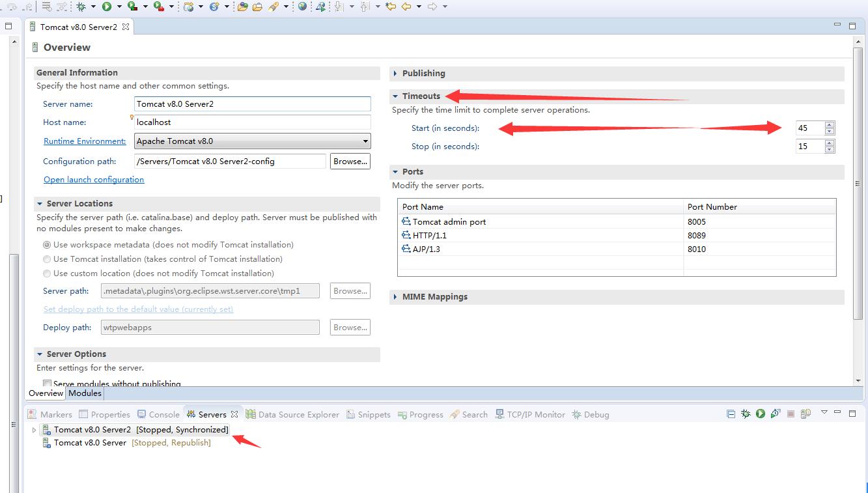868x493 pixels.
Task: Click the green Run button in top toolbar
Action: coord(107,7)
